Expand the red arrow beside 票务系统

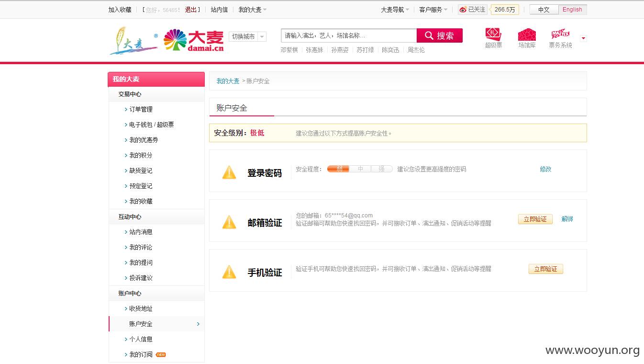coord(583,38)
